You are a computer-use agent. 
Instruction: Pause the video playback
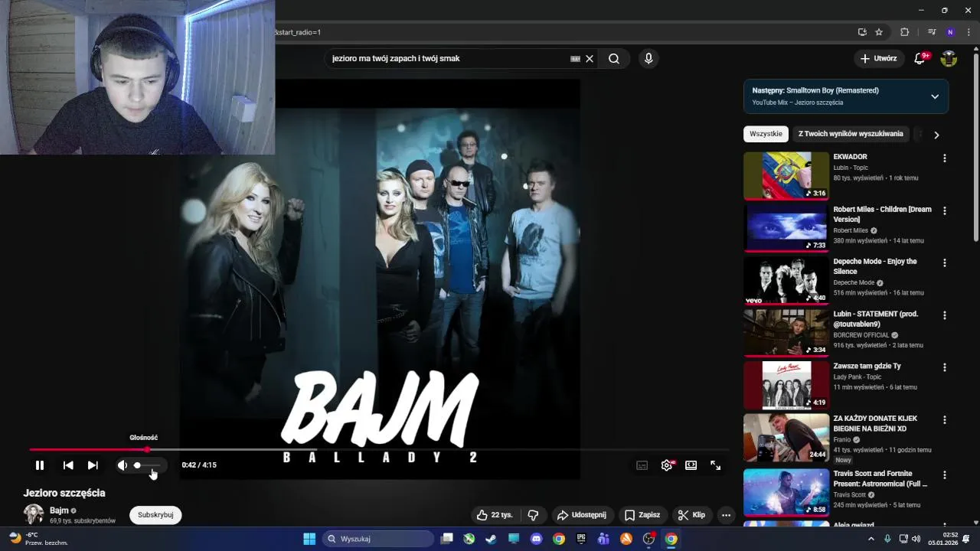point(40,465)
